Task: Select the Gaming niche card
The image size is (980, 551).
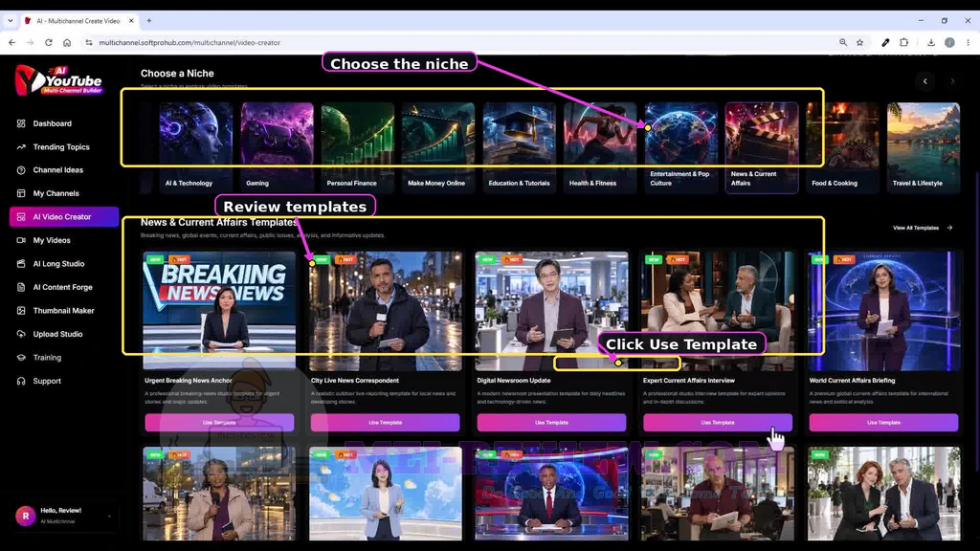Action: [277, 147]
